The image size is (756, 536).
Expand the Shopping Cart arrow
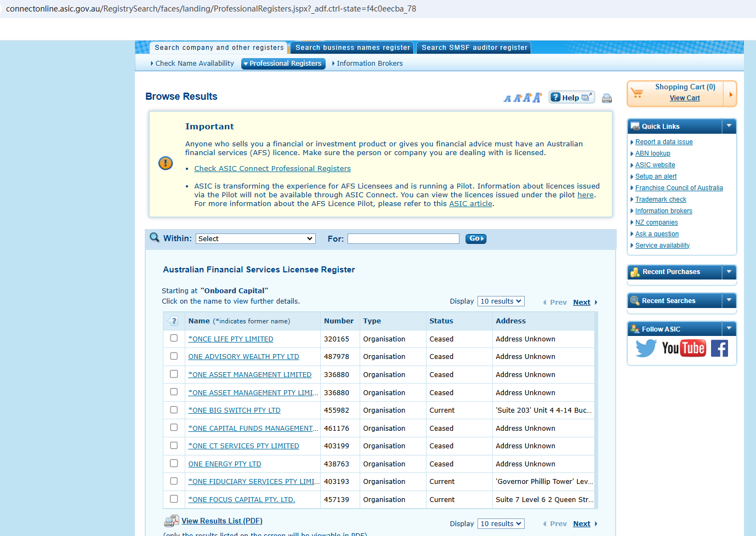coord(730,94)
